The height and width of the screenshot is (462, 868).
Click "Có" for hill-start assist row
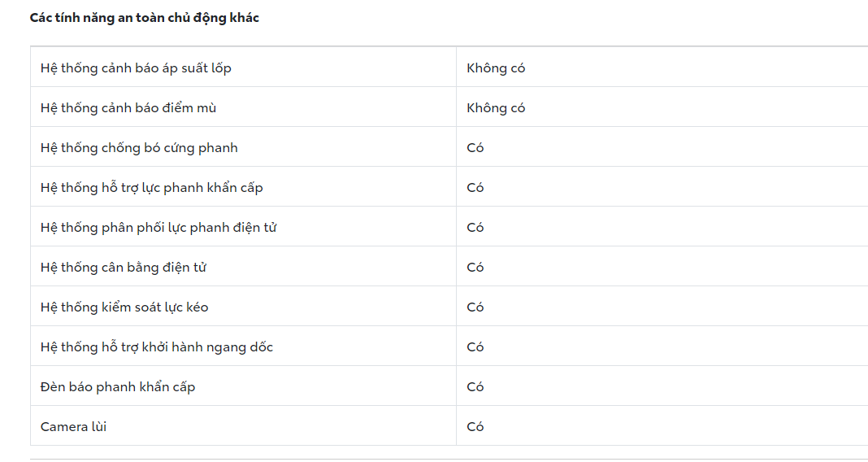click(x=475, y=347)
